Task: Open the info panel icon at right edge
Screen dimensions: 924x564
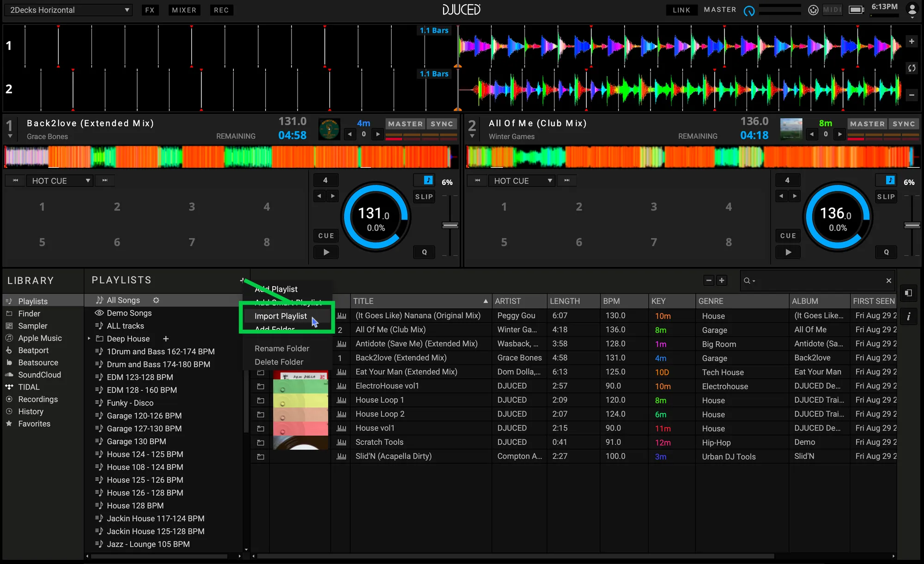Action: (908, 317)
